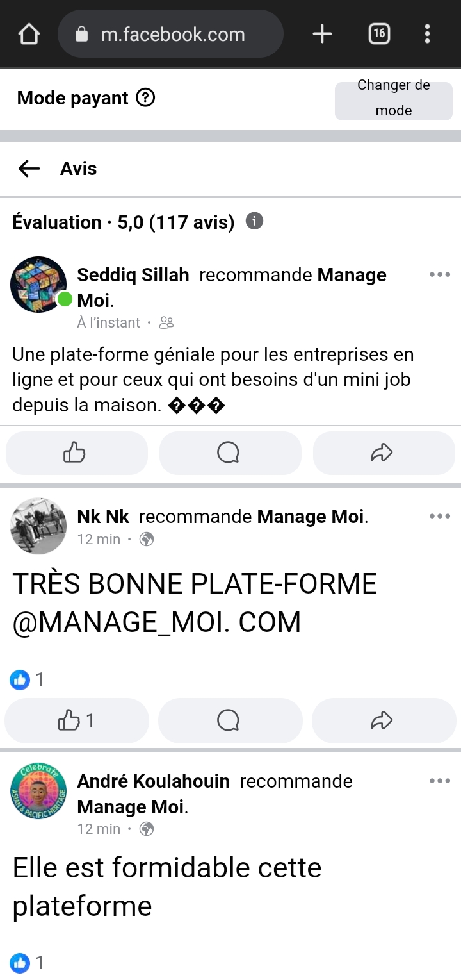Share Seddiq Sillah's review
This screenshot has width=461, height=980.
point(382,453)
